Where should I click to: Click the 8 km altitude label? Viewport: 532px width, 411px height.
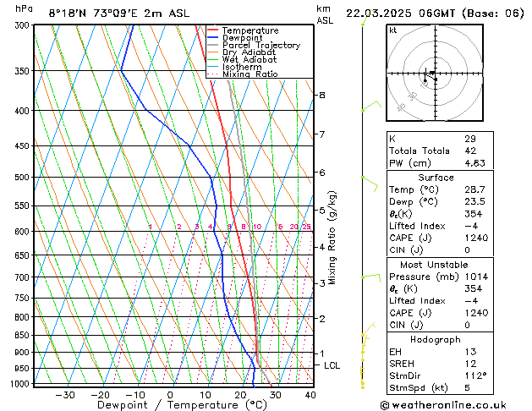coord(322,95)
